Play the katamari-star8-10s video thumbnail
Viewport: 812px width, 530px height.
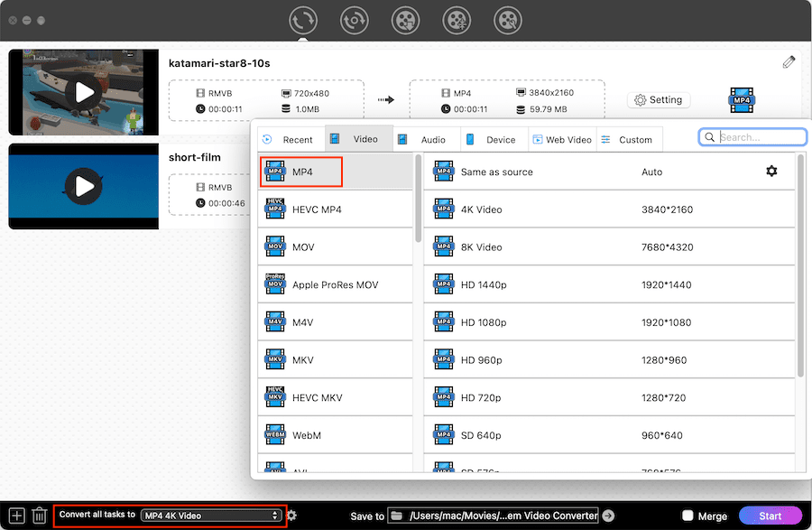pyautogui.click(x=84, y=92)
